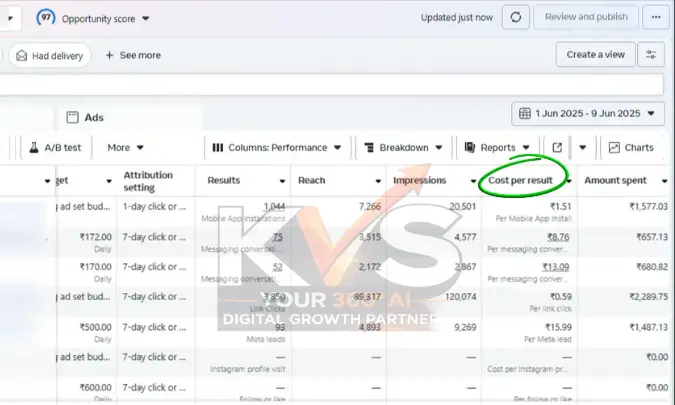675x405 pixels.
Task: Click the export icon next to Reports
Action: 557,147
